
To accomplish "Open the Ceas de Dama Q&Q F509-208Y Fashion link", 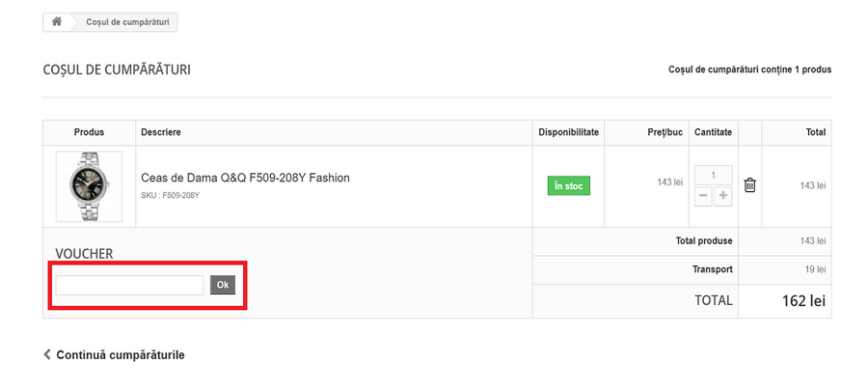I will click(x=245, y=178).
